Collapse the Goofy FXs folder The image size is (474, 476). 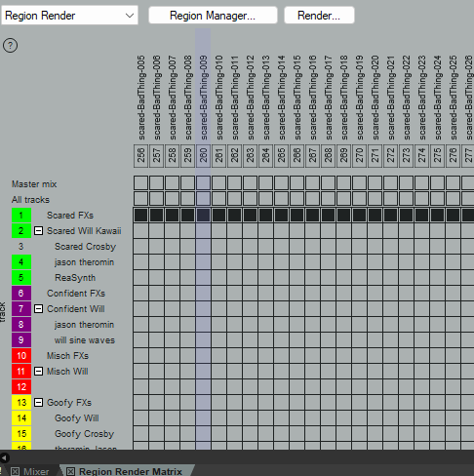click(38, 403)
